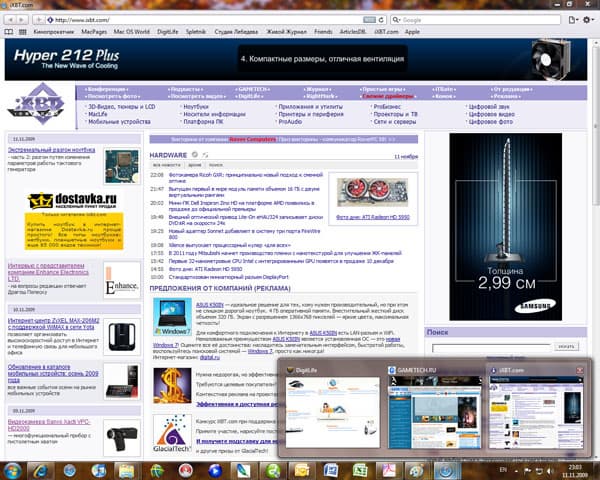Open the Spletnik bookmark
600x480 pixels.
(196, 32)
